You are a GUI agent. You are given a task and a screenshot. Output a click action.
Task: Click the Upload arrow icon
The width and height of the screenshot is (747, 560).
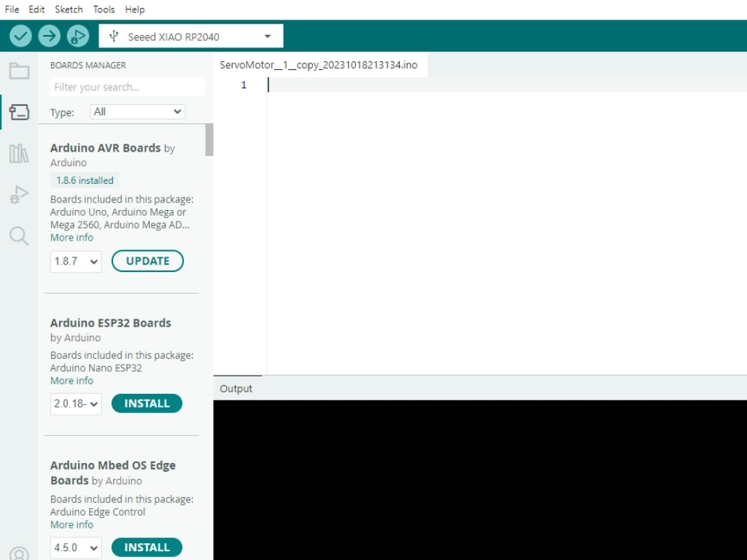pyautogui.click(x=49, y=36)
